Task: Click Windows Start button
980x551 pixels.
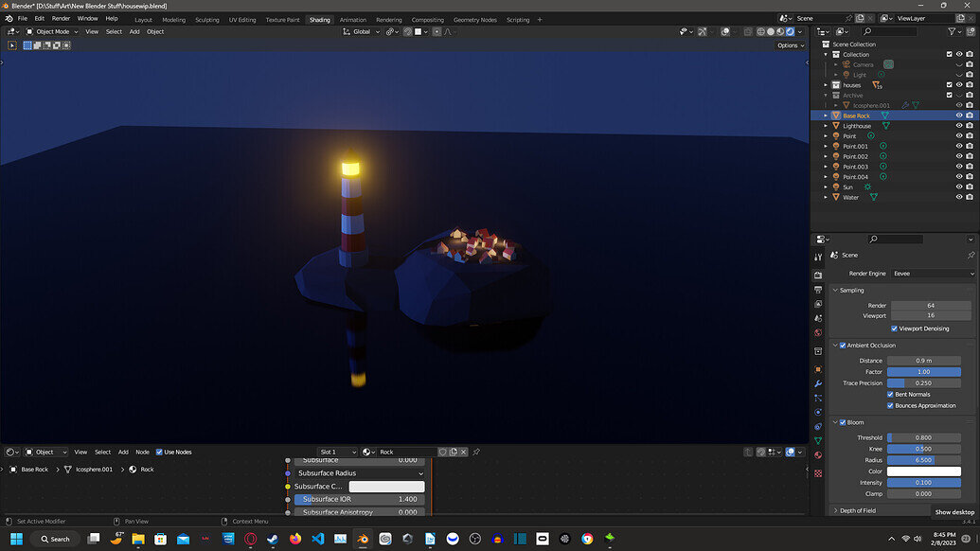Action: point(17,539)
